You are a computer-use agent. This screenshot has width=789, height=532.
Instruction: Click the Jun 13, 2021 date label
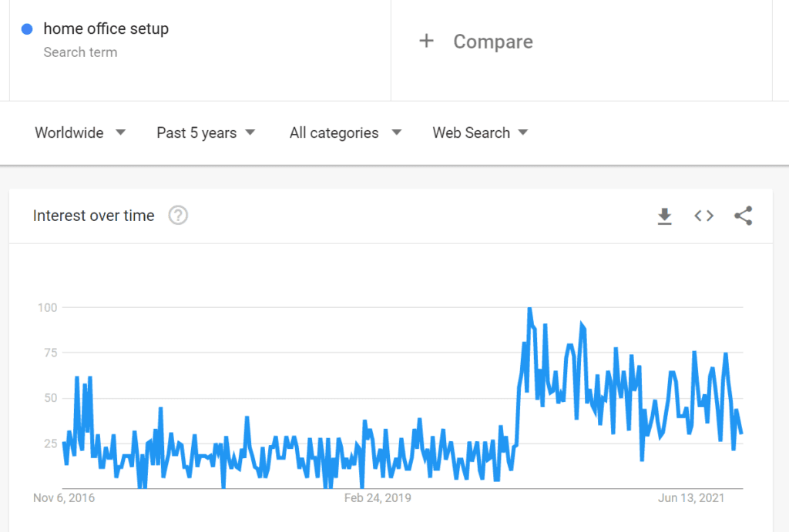pyautogui.click(x=691, y=498)
